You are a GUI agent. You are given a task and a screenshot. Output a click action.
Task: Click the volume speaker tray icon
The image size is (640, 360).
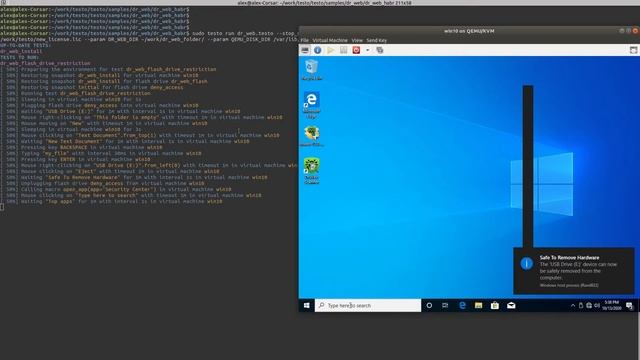(597, 305)
